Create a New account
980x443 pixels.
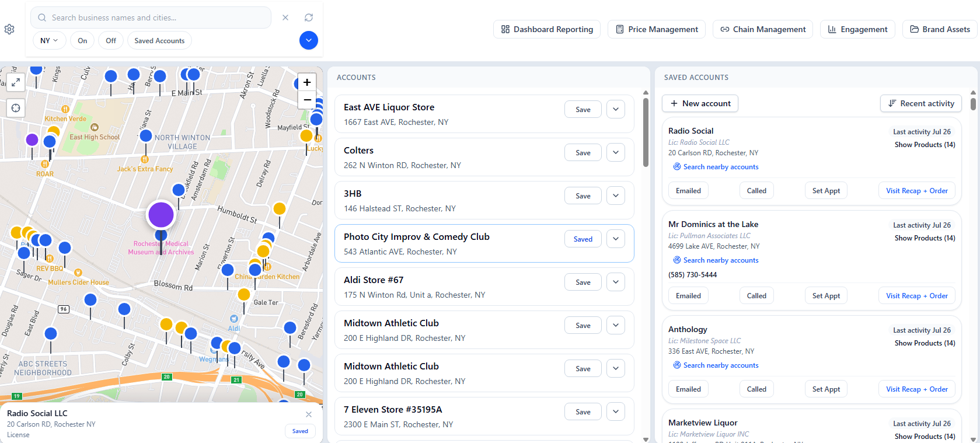(x=700, y=103)
